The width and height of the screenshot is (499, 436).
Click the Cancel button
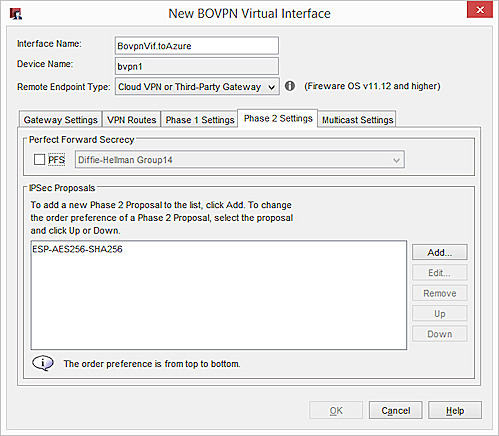click(x=396, y=410)
